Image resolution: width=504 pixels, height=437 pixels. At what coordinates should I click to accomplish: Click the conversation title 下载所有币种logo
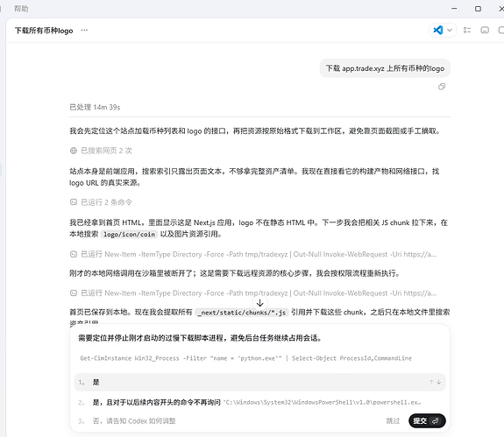44,31
